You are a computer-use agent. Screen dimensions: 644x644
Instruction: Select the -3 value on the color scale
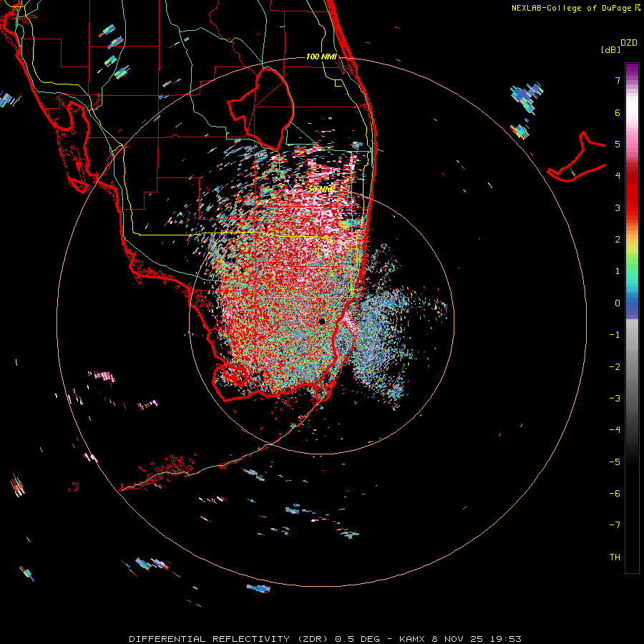pyautogui.click(x=615, y=399)
